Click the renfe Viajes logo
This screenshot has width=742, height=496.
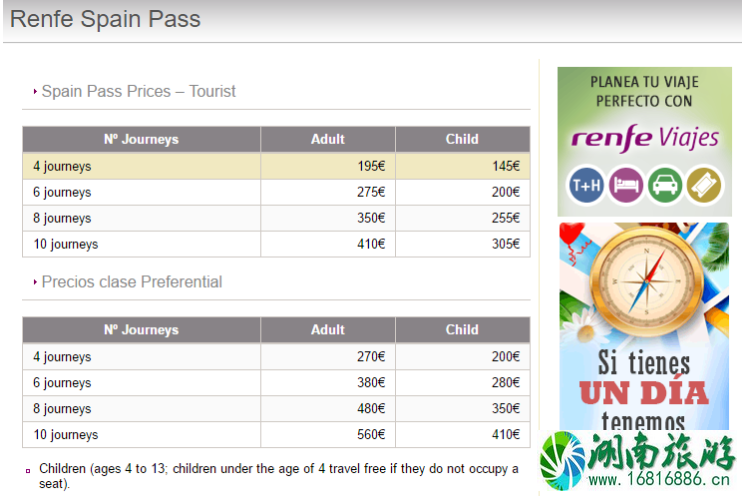[x=645, y=138]
